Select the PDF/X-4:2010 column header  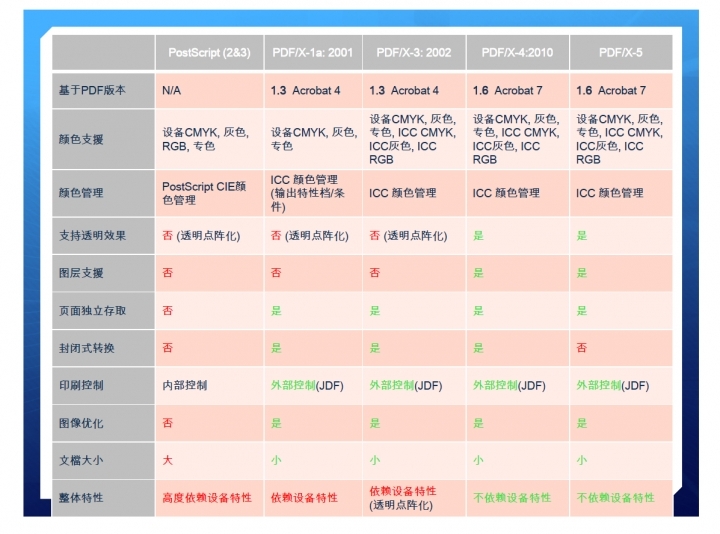click(x=517, y=52)
